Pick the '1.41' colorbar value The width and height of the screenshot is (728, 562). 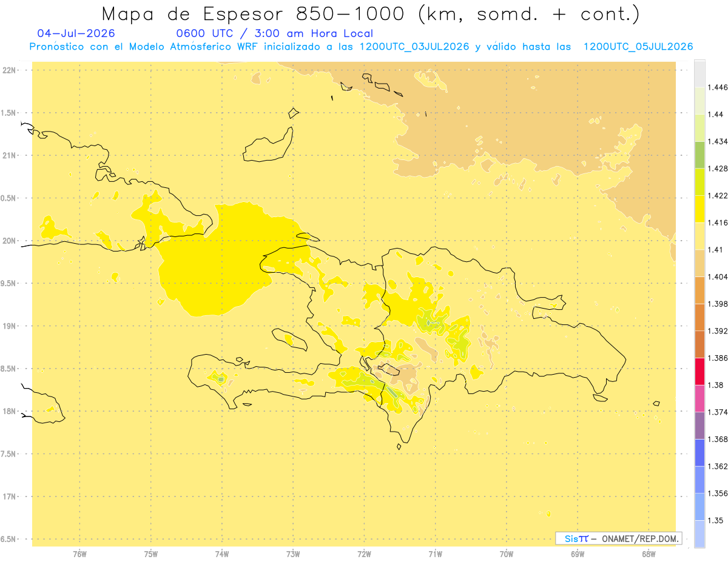click(715, 250)
